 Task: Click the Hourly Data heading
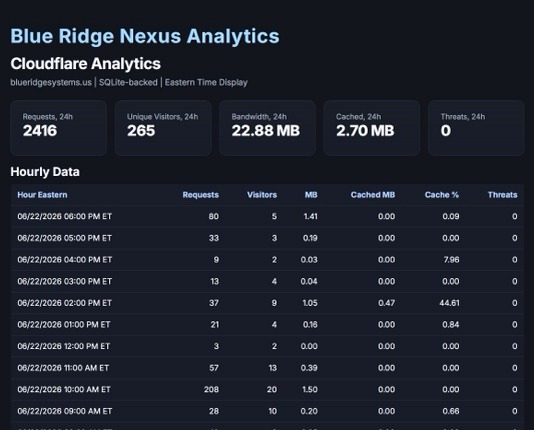45,172
